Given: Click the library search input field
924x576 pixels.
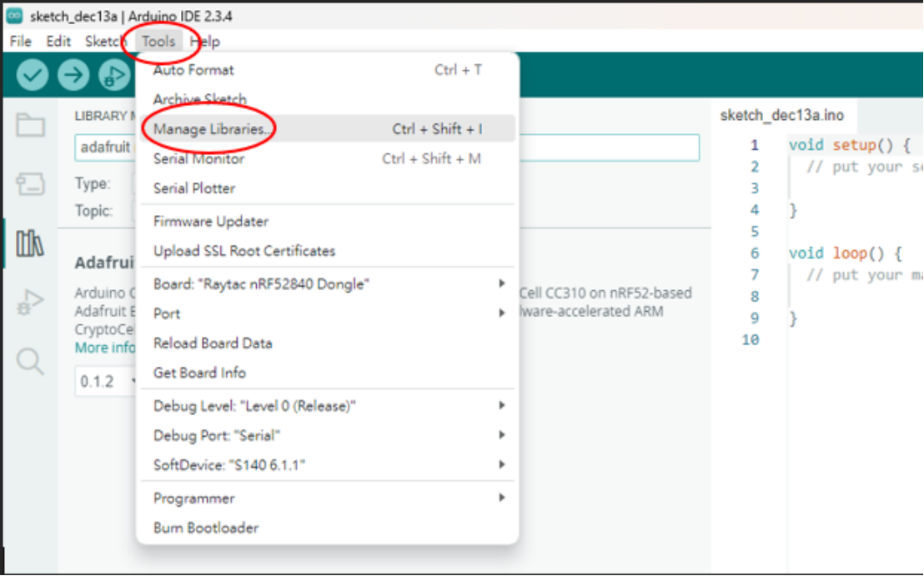Looking at the screenshot, I should (x=387, y=148).
